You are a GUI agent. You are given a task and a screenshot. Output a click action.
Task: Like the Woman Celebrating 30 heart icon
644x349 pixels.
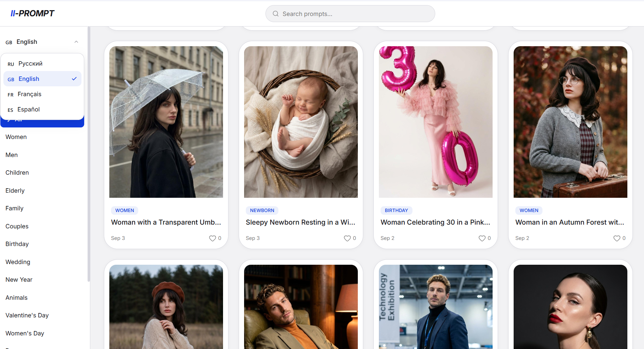coord(482,238)
